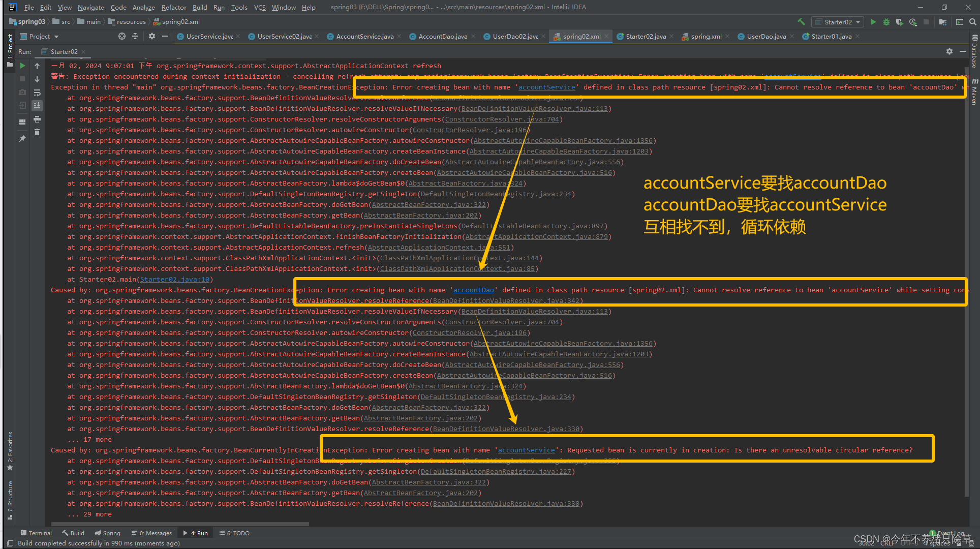Open the ConstructorResolver.java:196 link in first trace
The width and height of the screenshot is (980, 549).
pos(470,130)
